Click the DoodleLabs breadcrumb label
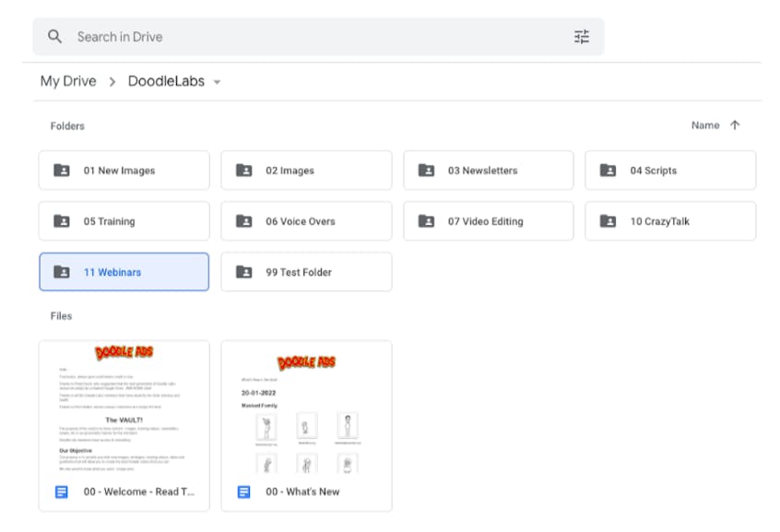780x532 pixels. point(166,81)
